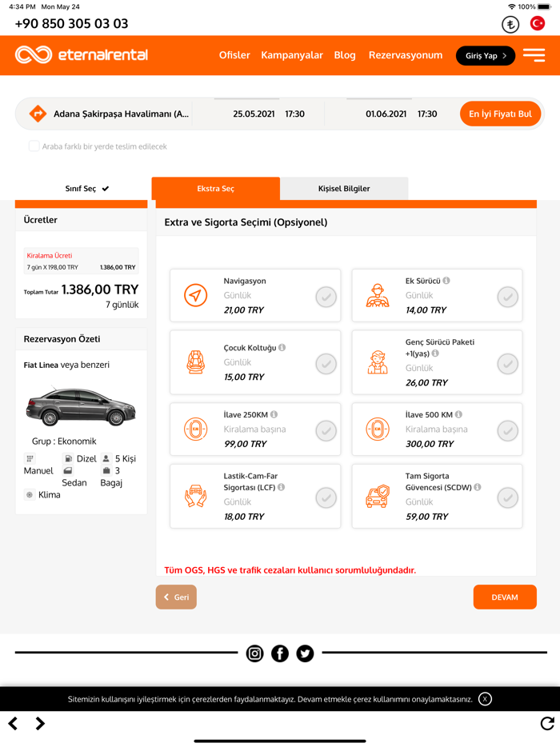Open the Instagram social icon
Image resolution: width=560 pixels, height=747 pixels.
(x=255, y=653)
